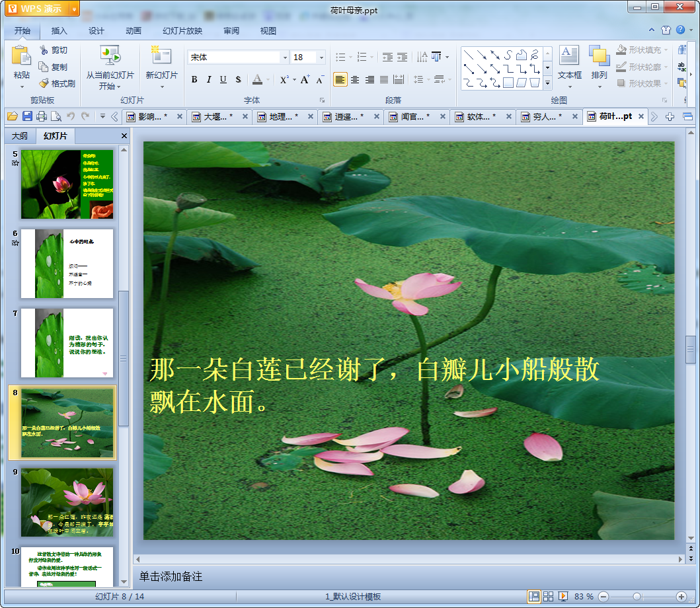700x608 pixels.
Task: Zoom in with plus button
Action: click(681, 596)
